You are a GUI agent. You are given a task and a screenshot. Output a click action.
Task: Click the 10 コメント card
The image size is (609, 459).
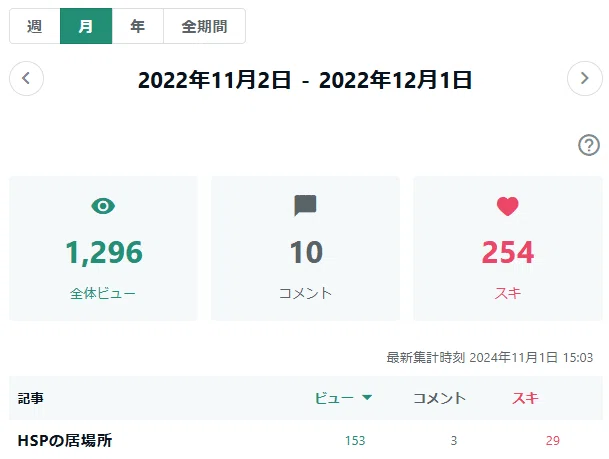(x=305, y=249)
